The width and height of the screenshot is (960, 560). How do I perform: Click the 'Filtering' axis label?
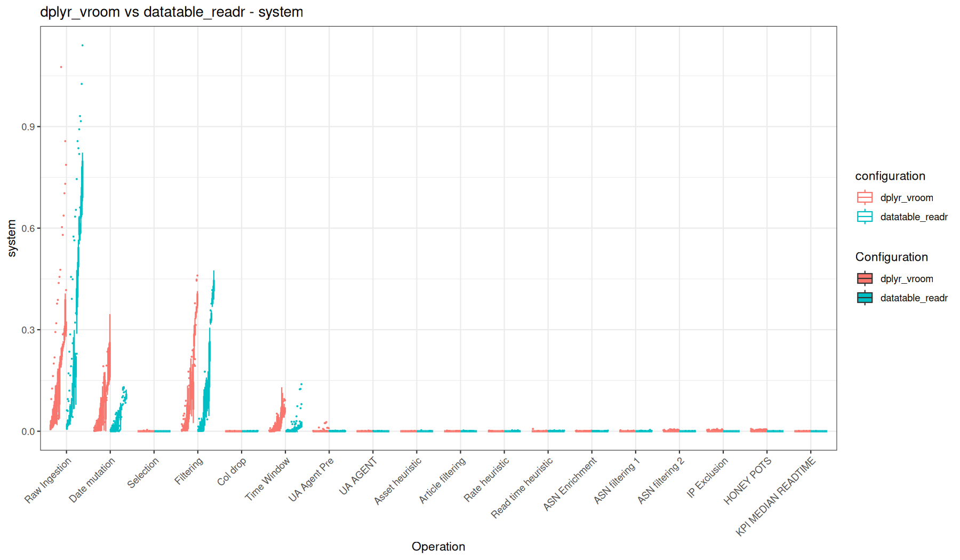click(x=189, y=471)
